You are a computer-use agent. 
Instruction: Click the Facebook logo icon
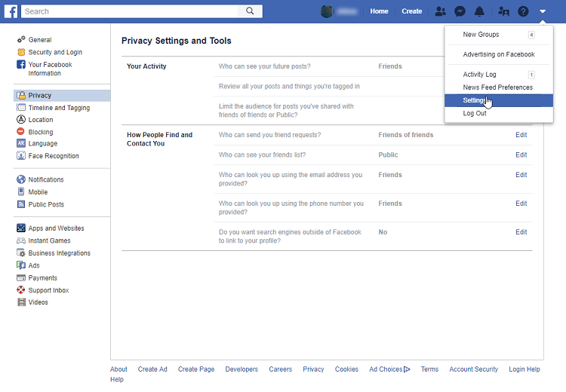click(11, 11)
